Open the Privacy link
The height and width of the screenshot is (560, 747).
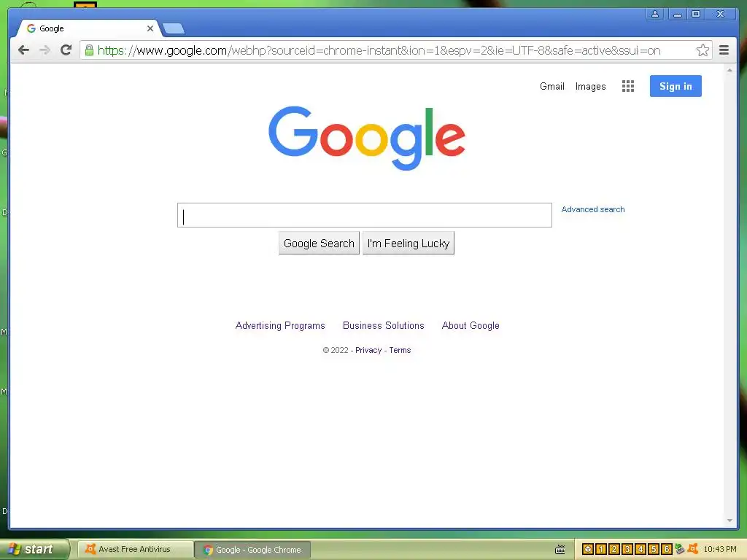368,350
